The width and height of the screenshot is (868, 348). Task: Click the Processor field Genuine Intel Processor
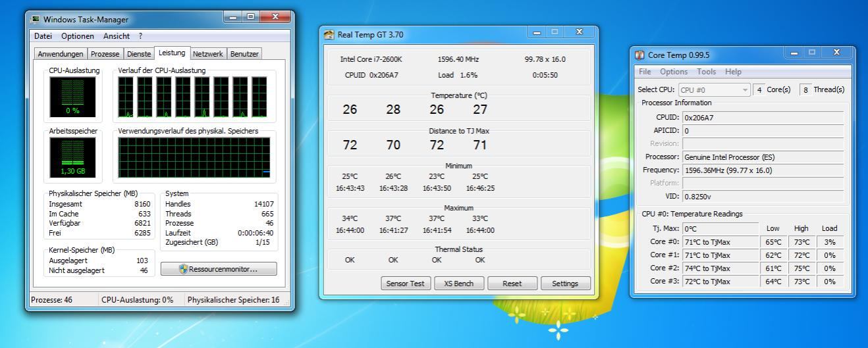pyautogui.click(x=763, y=157)
